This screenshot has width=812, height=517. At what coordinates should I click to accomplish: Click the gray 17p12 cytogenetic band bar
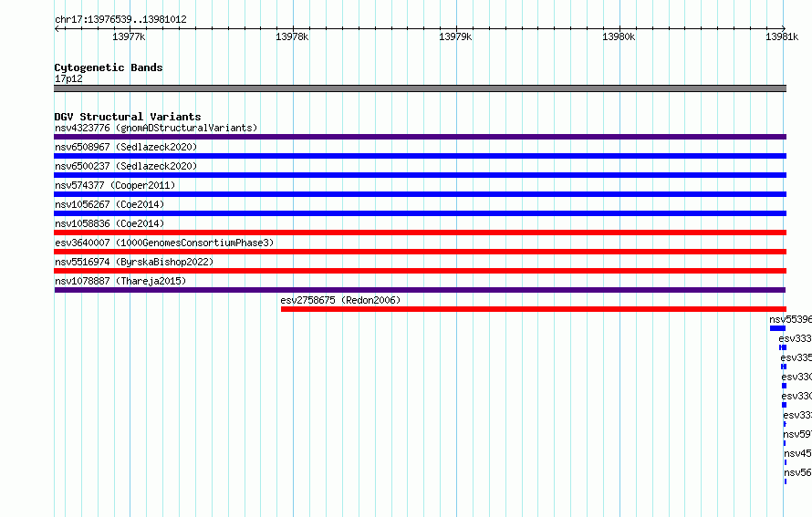click(x=420, y=88)
